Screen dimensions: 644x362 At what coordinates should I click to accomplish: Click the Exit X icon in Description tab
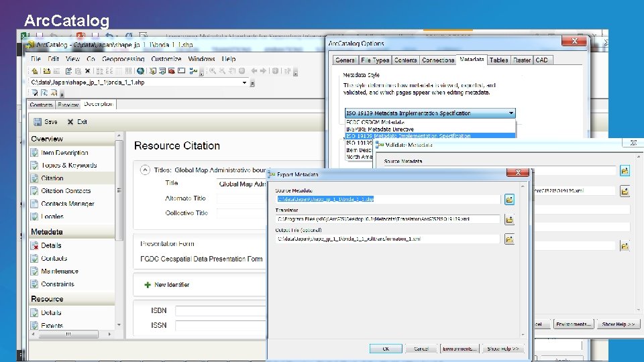[x=70, y=122]
